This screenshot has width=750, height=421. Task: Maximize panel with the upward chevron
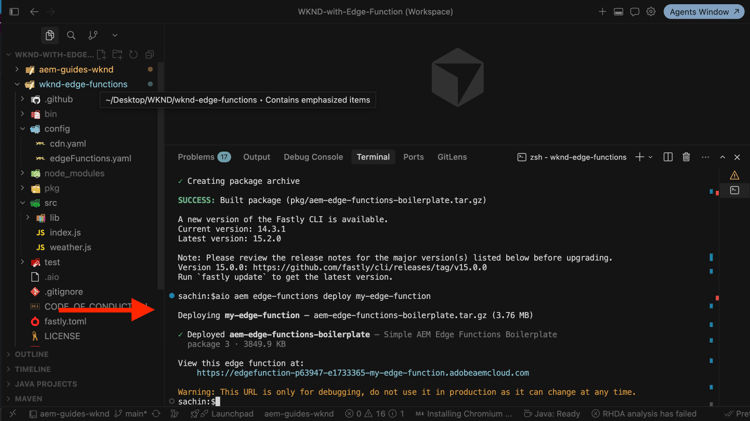point(722,157)
